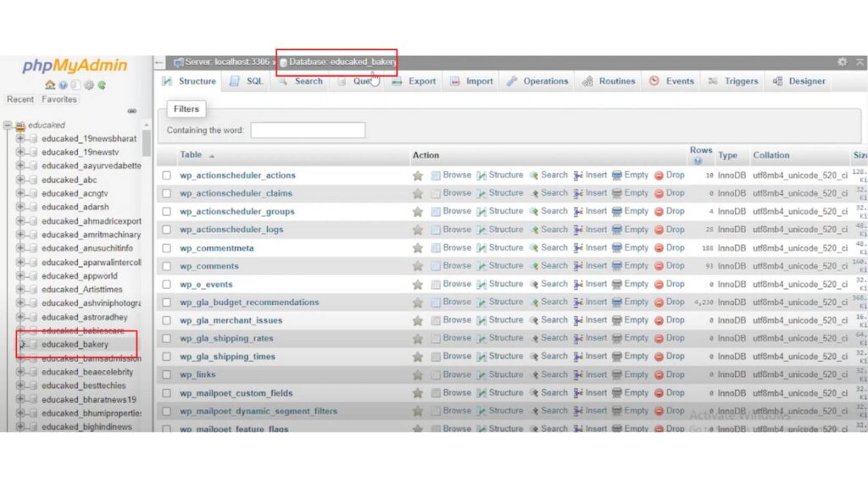Expand educaked_adarsh database node
The image size is (868, 488).
[x=20, y=207]
